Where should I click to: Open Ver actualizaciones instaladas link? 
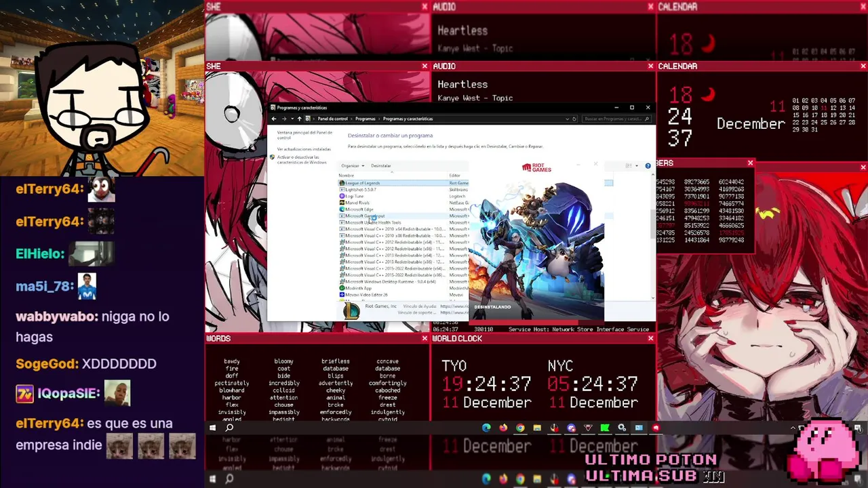304,149
